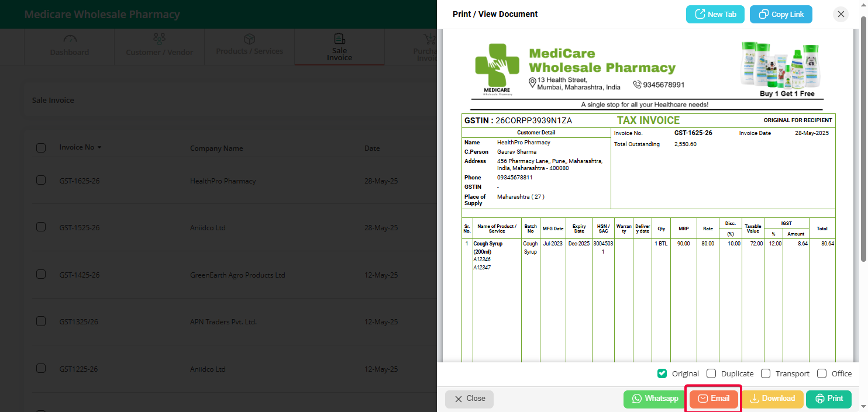Click the Medicare Wholesale Pharmacy app title
Viewport: 868px width, 412px height.
point(102,14)
